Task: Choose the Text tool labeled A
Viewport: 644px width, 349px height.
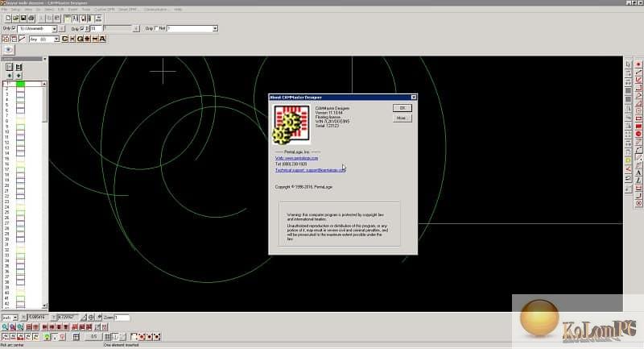Action: (x=638, y=172)
